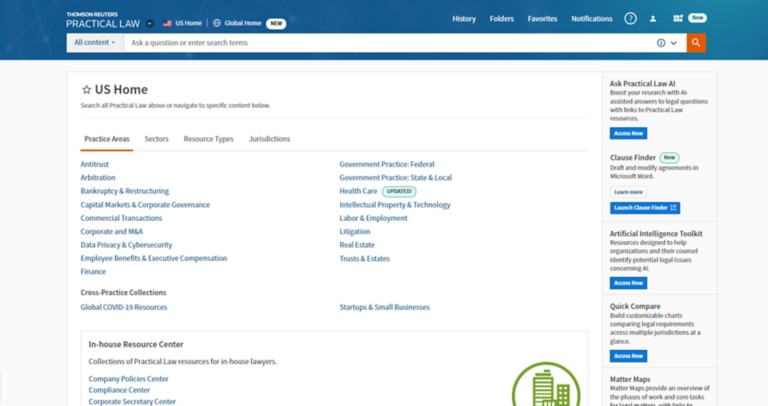Expand search options chevron
The height and width of the screenshot is (406, 768).
(674, 43)
